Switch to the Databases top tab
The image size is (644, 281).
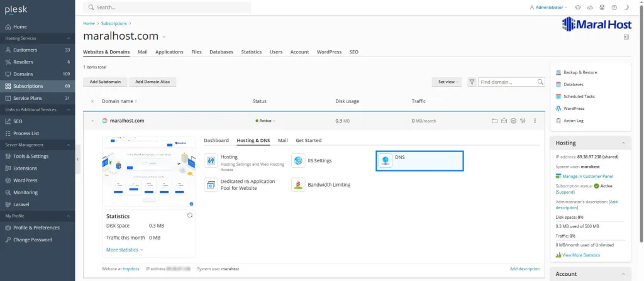pos(221,52)
